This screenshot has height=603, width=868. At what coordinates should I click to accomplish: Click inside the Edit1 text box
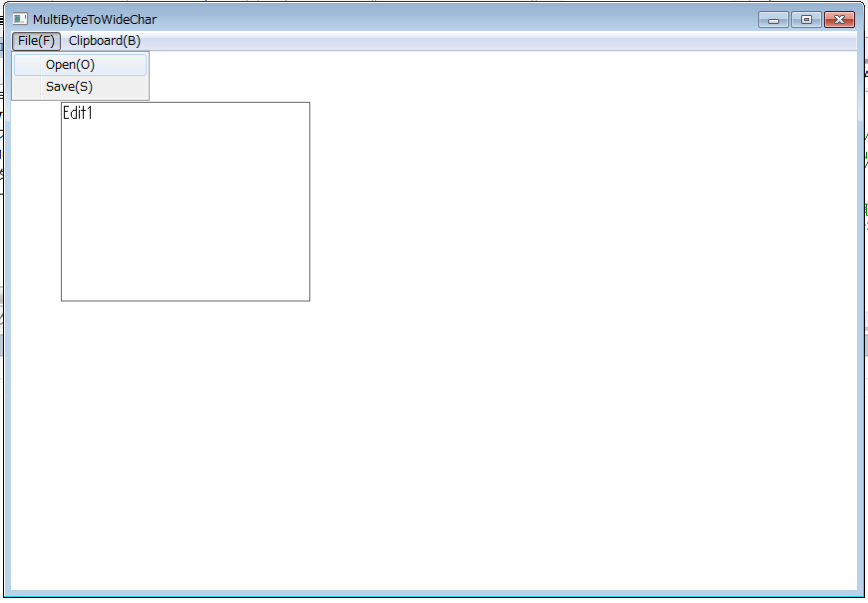tap(186, 202)
